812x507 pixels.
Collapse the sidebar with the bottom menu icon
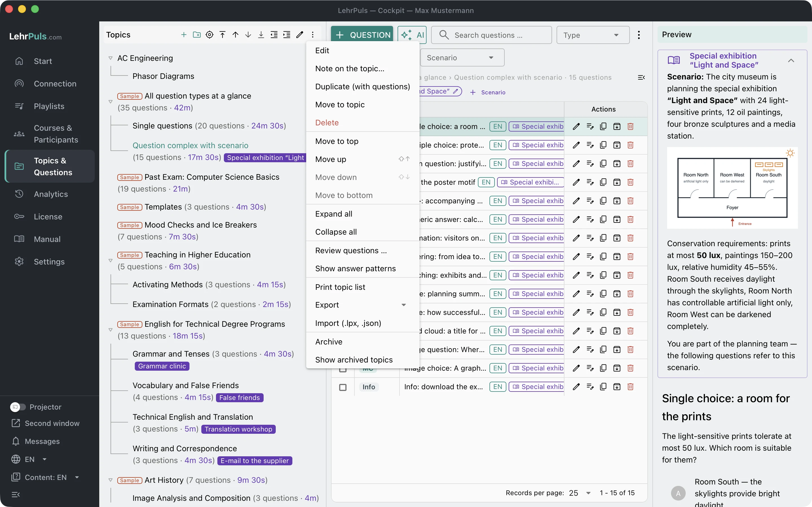click(x=16, y=494)
